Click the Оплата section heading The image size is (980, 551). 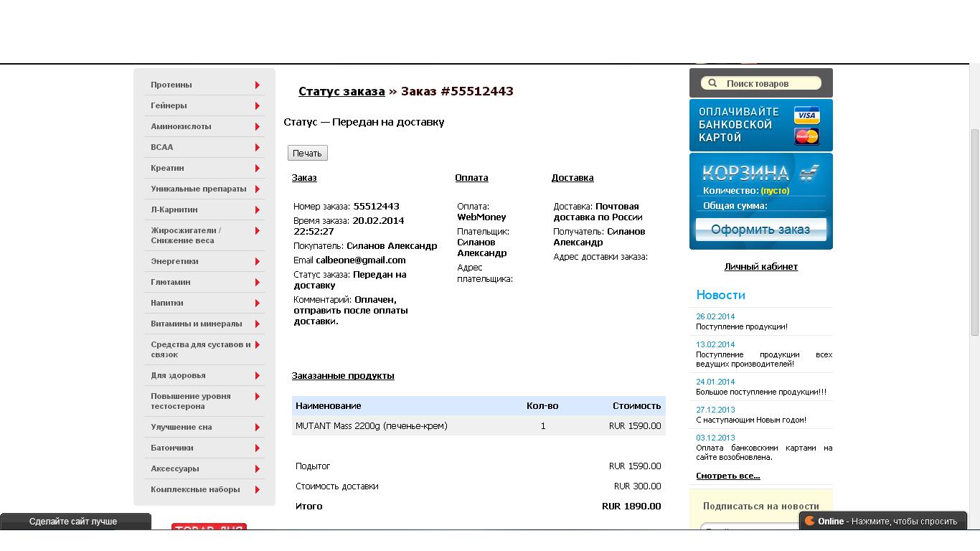point(471,178)
